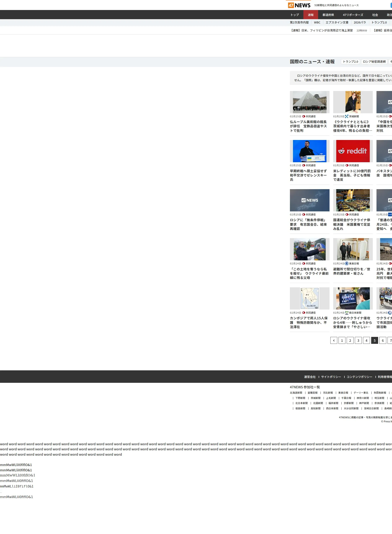Viewport: 392px width, 534px height.
Task: Open the 「この土地を奪うなら私を殺せ」 headline
Action: [x=309, y=273]
